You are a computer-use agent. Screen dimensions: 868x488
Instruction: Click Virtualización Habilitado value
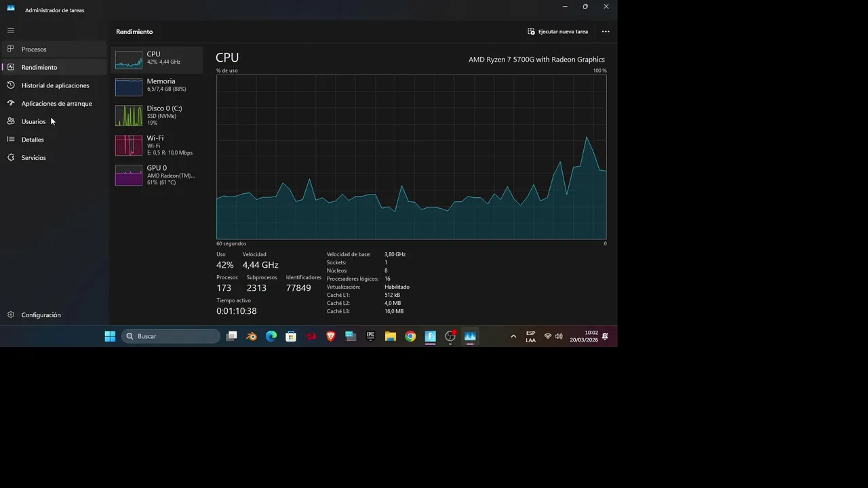click(397, 287)
